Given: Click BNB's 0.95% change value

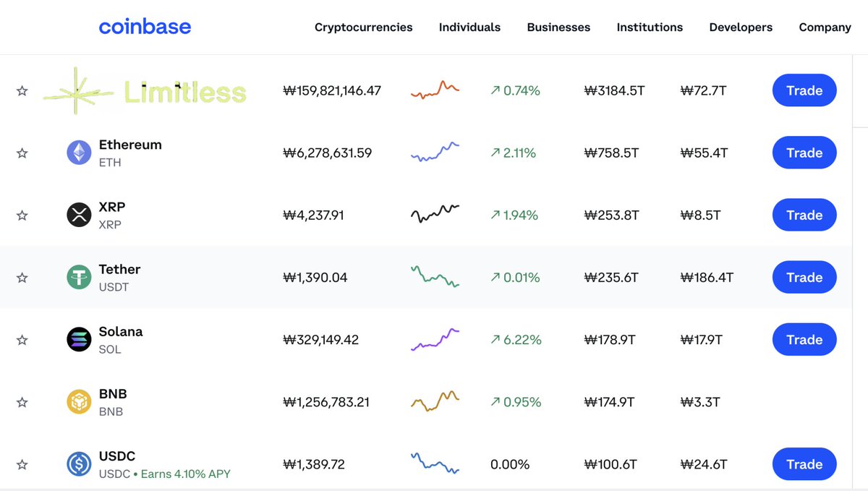Looking at the screenshot, I should click(516, 401).
